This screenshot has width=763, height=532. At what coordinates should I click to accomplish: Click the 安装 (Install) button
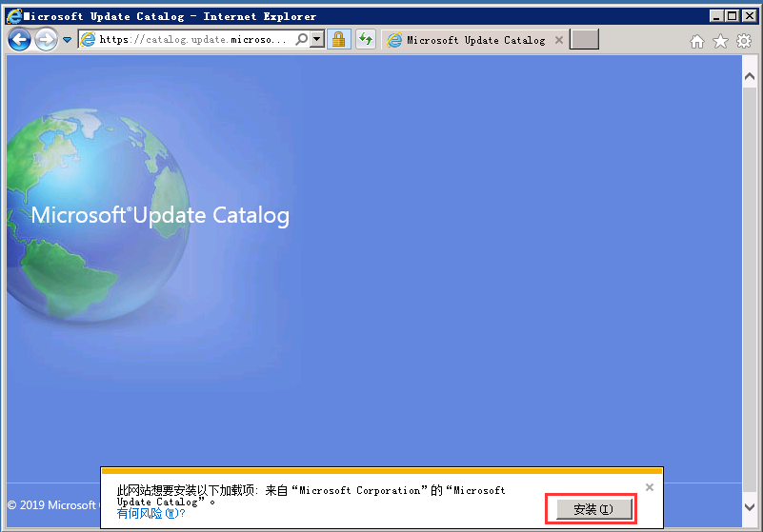tap(591, 509)
